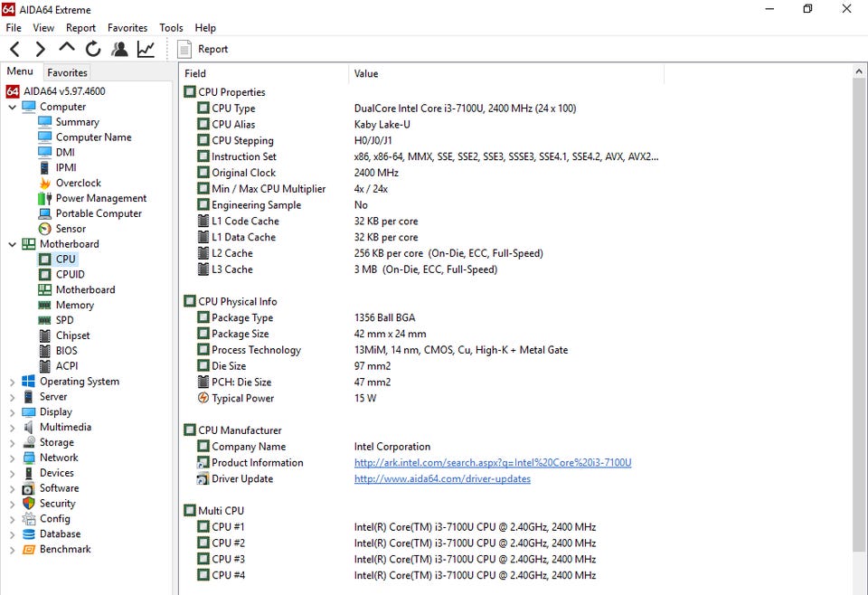Open the Graph icon in toolbar
This screenshot has height=595, width=868.
(146, 49)
